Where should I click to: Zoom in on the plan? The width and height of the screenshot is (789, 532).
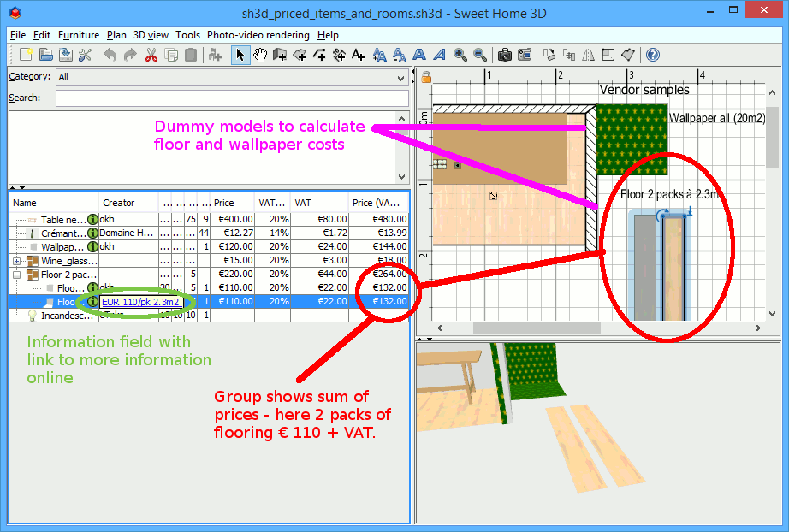pos(460,54)
